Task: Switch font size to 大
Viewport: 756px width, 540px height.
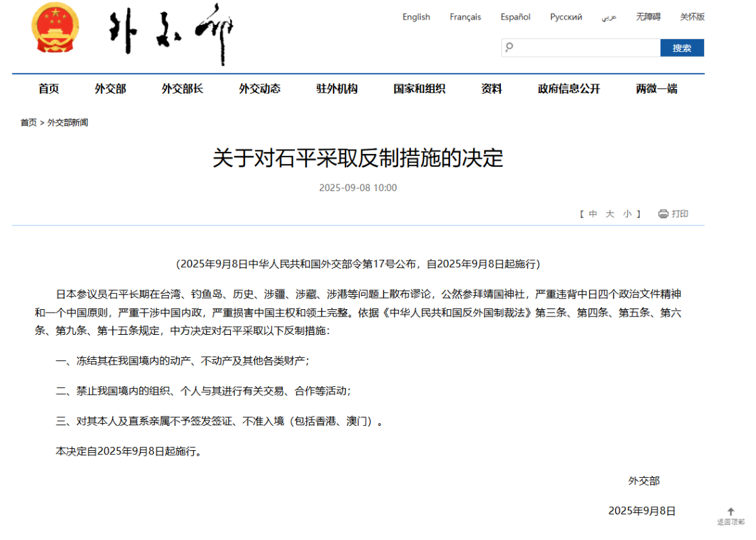Action: click(610, 214)
